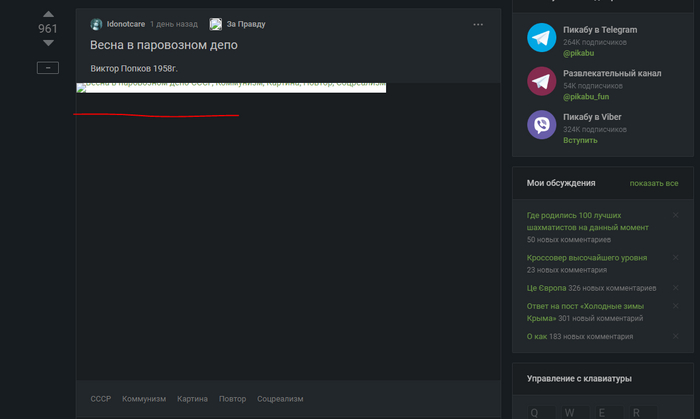Click the purple Viber icon
Viewport: 700px width, 419px height.
(x=542, y=125)
